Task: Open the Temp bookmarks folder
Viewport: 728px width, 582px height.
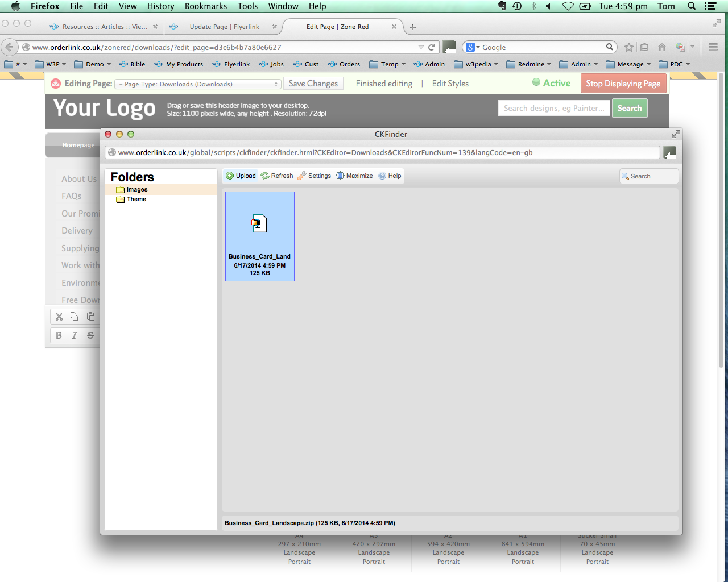Action: pos(388,64)
